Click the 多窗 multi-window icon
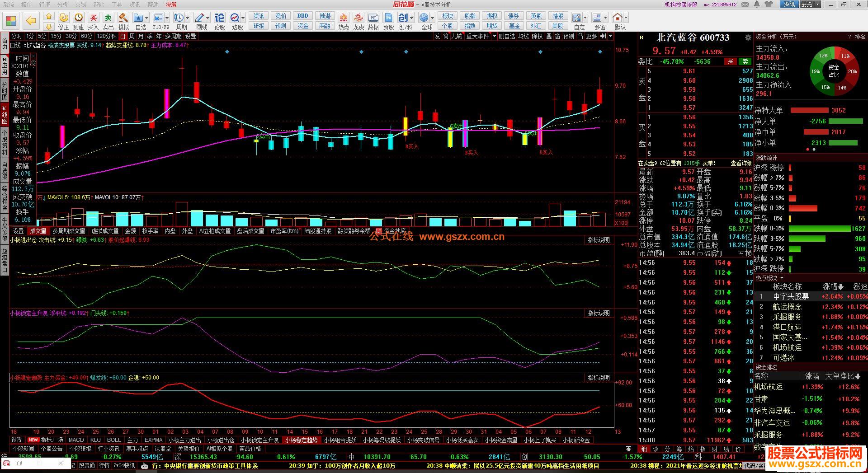The height and width of the screenshot is (473, 868). [x=597, y=18]
